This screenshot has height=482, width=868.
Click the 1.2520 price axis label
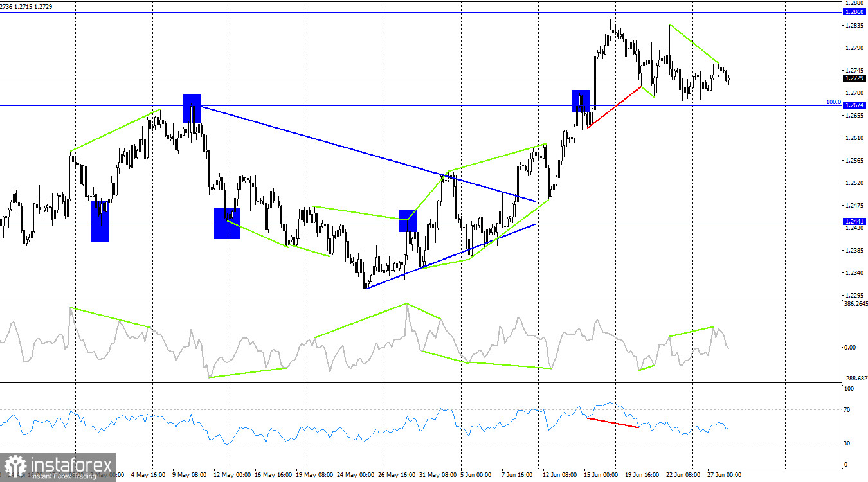854,183
